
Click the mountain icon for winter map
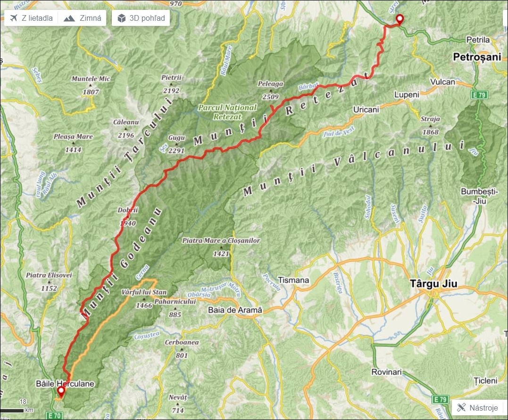point(69,18)
